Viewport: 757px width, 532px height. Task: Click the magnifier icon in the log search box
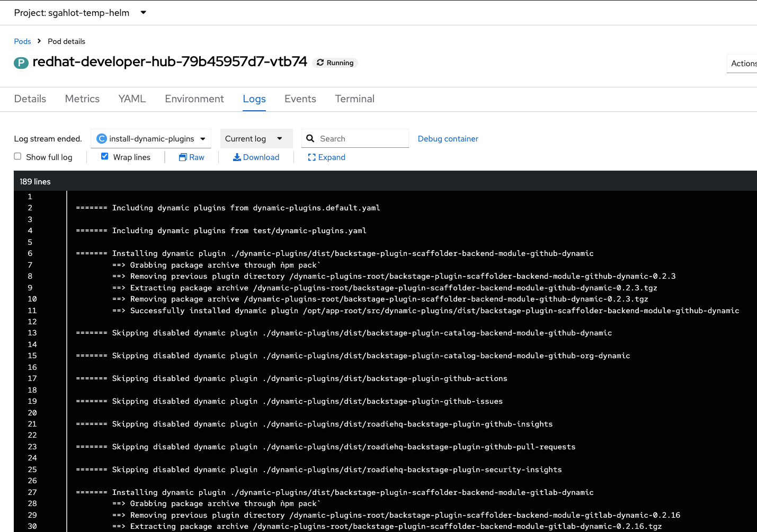310,138
